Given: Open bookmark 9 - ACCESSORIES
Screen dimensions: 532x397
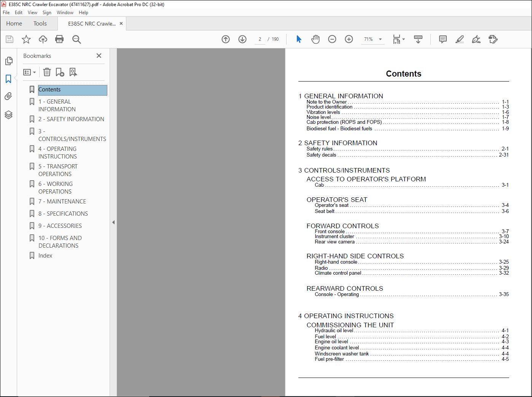Looking at the screenshot, I should pyautogui.click(x=60, y=226).
